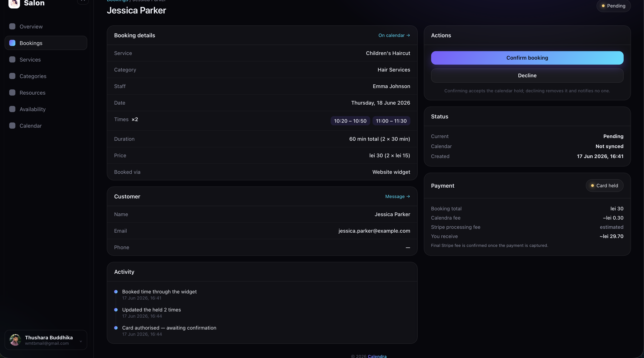This screenshot has width=644, height=358.
Task: Click the wmtbmail@gmail.com account email
Action: click(47, 343)
